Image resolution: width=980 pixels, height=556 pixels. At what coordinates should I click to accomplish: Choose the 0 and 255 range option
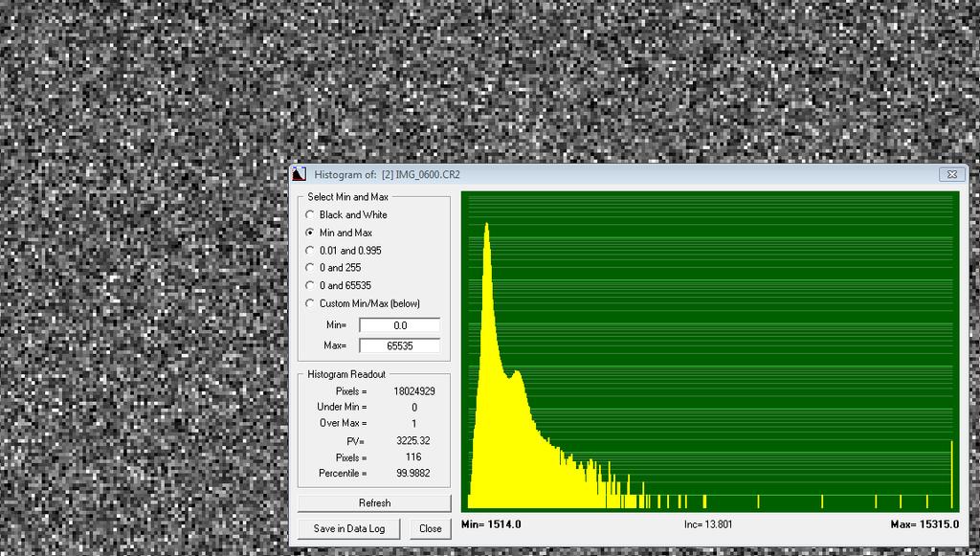pos(334,267)
